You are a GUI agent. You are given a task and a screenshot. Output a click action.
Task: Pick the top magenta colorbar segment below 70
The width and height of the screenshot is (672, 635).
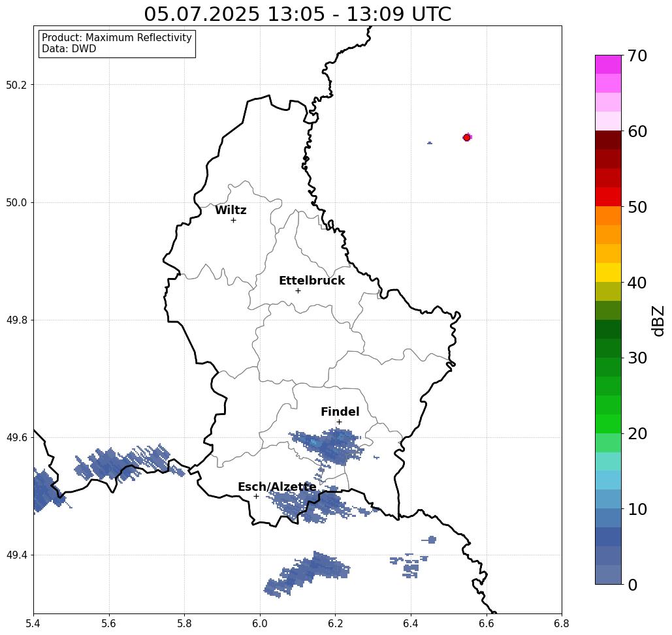click(608, 65)
